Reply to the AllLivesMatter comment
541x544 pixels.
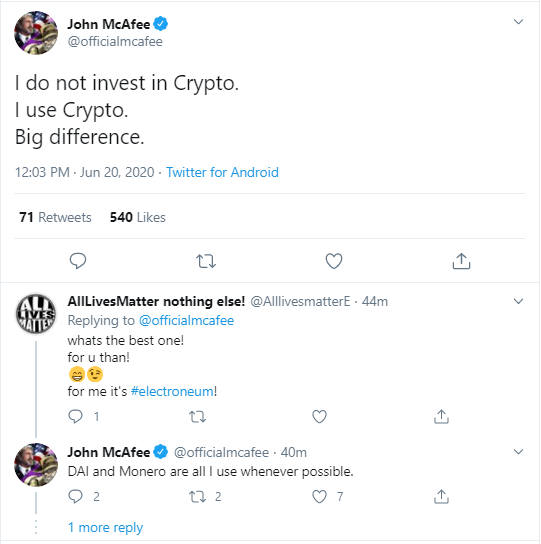(75, 416)
